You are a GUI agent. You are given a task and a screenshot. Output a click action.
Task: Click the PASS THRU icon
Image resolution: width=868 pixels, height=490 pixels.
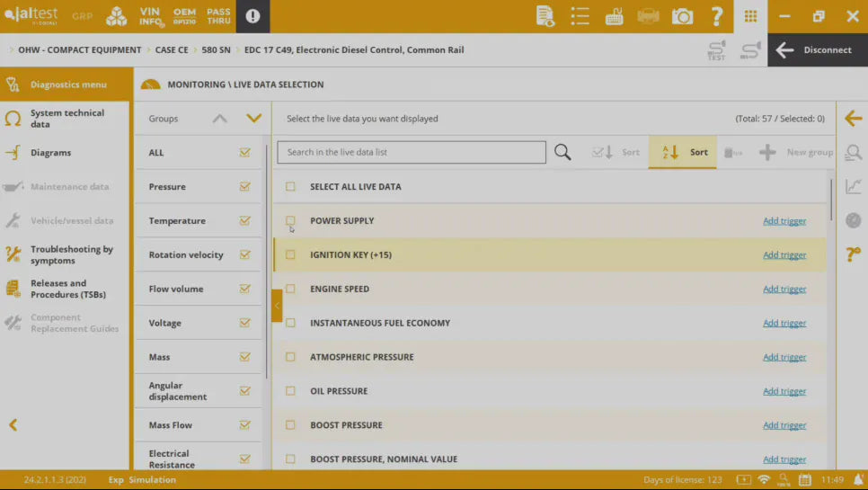point(218,16)
